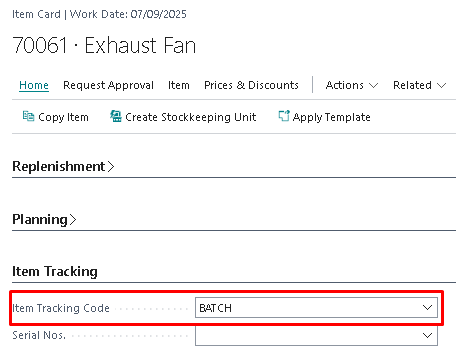Click the 70061 Exhaust Fan page title

click(x=104, y=45)
